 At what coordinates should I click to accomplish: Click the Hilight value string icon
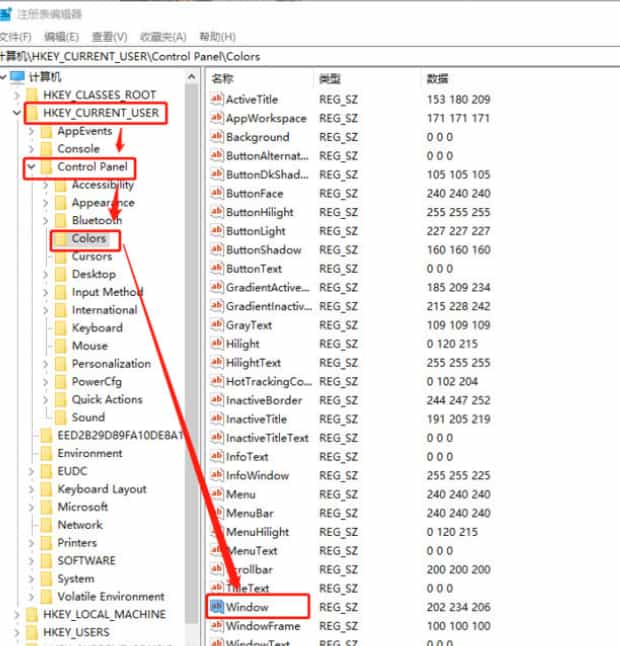coord(217,344)
